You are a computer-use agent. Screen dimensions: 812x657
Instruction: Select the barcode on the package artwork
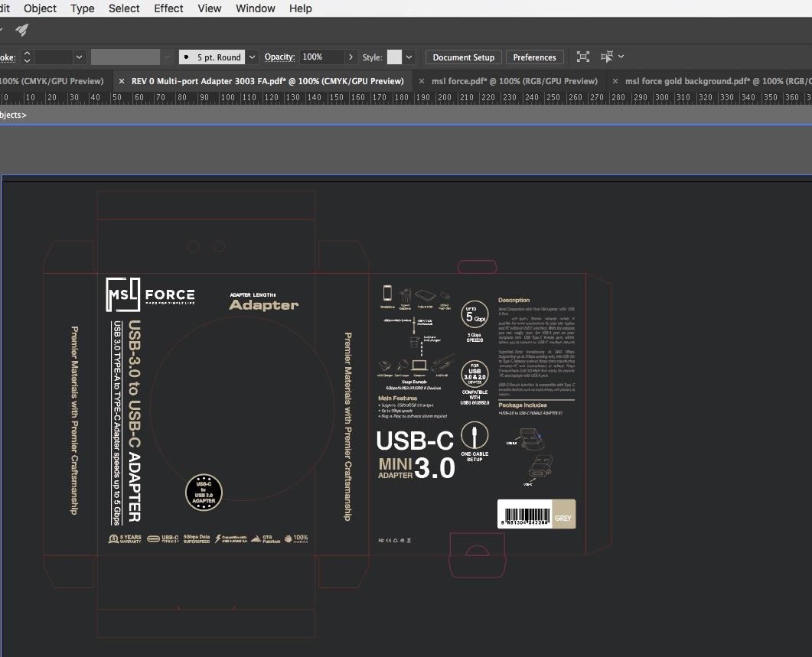point(526,516)
